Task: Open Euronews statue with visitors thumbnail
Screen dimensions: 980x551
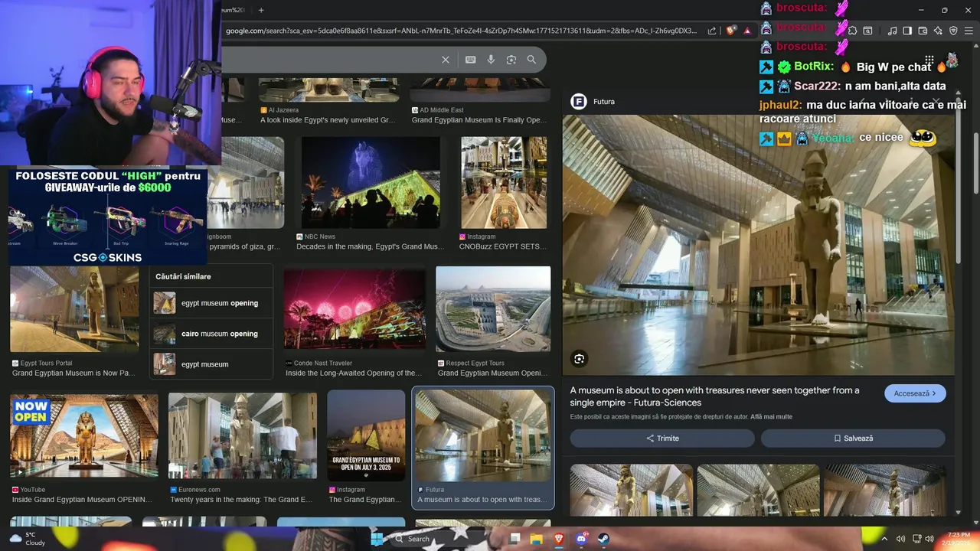Action: pos(243,436)
